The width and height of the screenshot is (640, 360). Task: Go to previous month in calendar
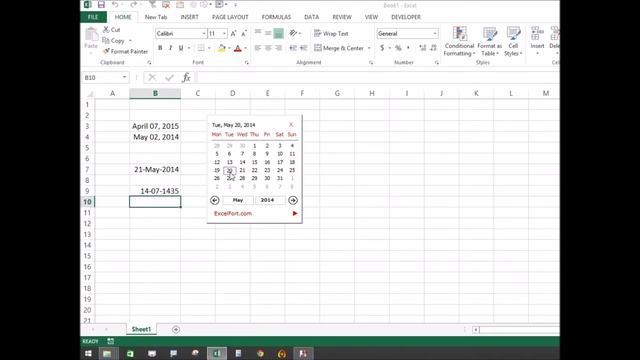tap(215, 200)
